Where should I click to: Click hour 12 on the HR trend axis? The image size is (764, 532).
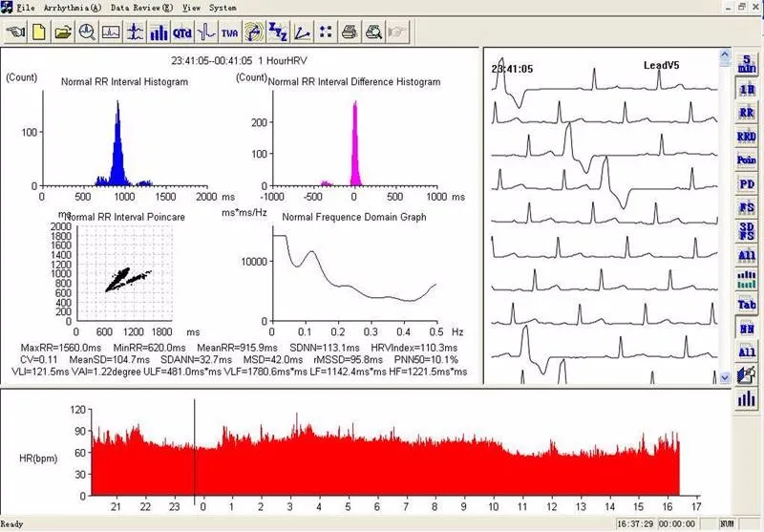[x=552, y=506]
